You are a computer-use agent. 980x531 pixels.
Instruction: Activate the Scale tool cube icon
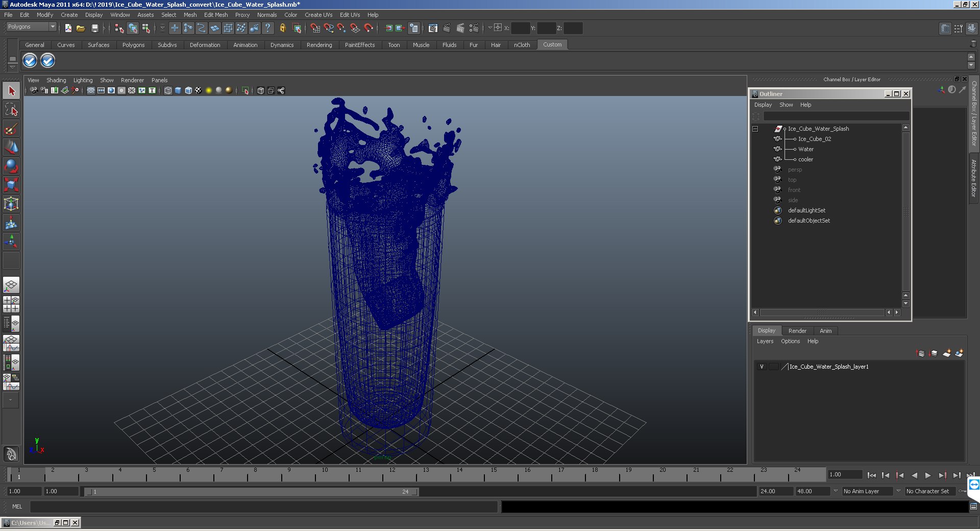tap(11, 185)
